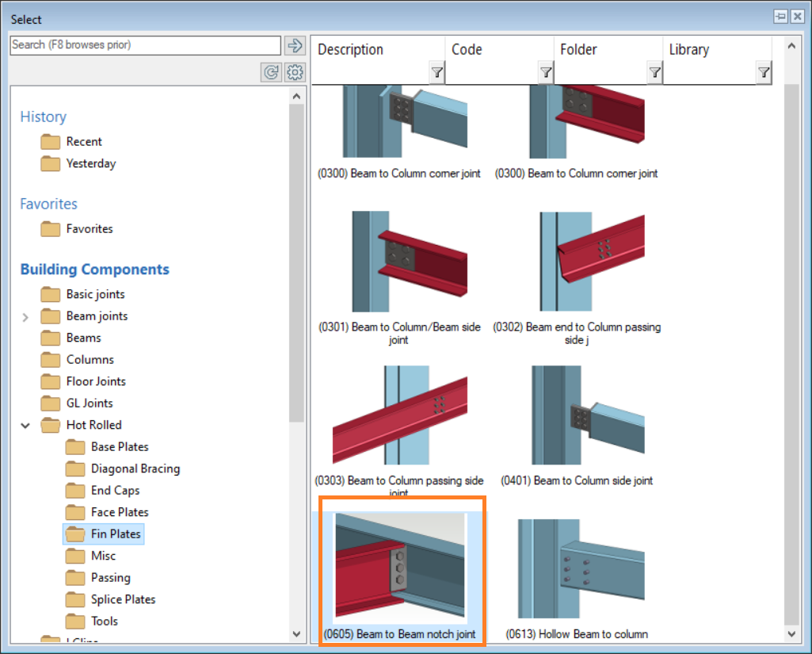Open the Recent history folder
This screenshot has width=812, height=654.
click(x=83, y=142)
